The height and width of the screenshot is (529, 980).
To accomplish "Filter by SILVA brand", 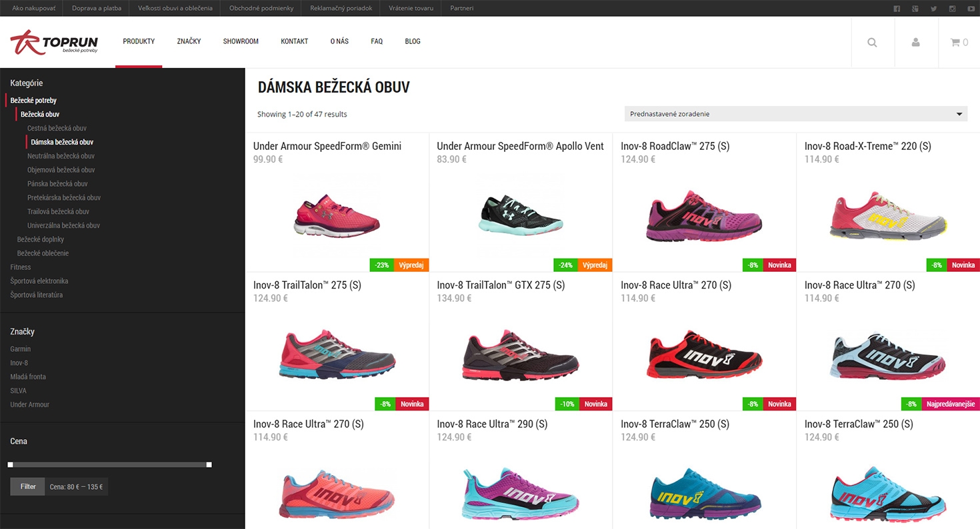I will [18, 391].
